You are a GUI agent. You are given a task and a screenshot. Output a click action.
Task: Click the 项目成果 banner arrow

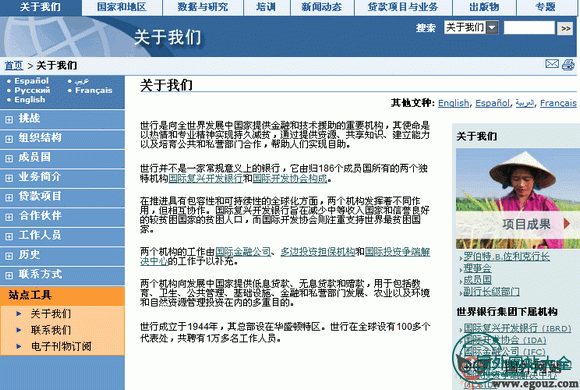(x=567, y=223)
